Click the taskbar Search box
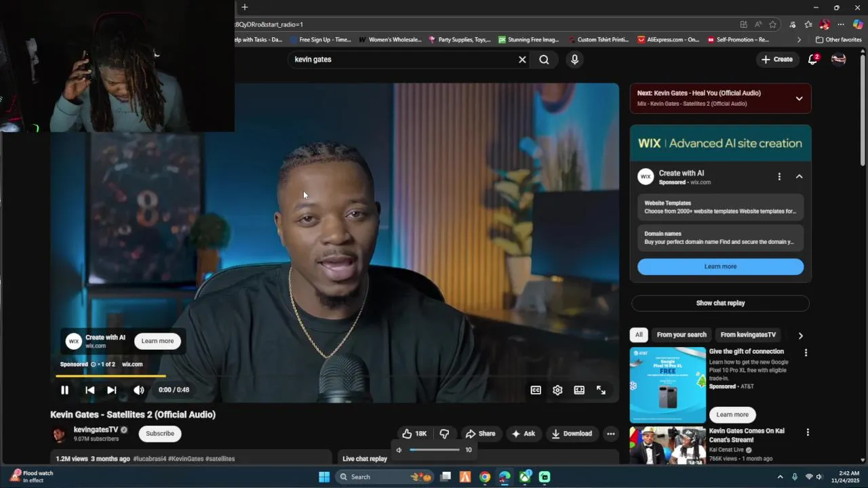Viewport: 868px width, 488px height. pos(384,476)
